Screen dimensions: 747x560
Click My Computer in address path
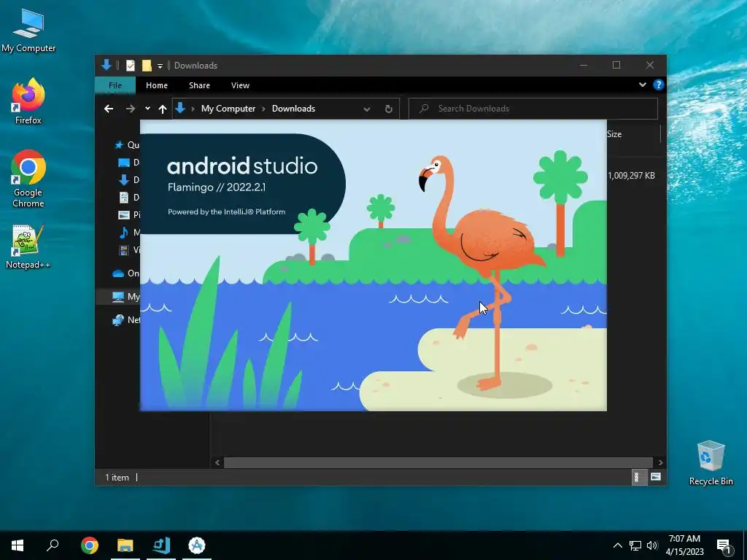click(228, 109)
